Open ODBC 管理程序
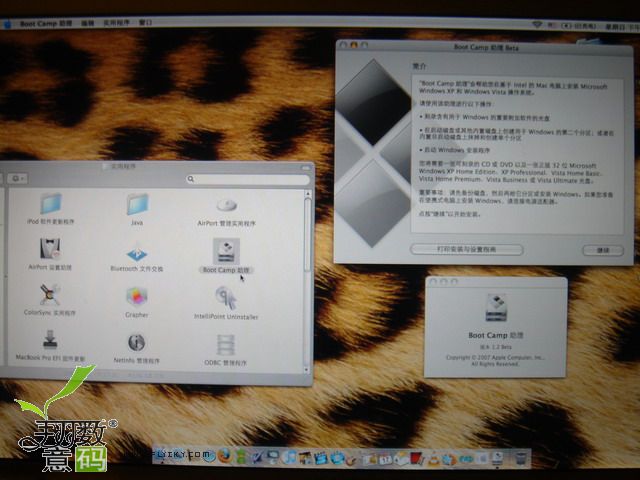The image size is (640, 480). click(226, 344)
